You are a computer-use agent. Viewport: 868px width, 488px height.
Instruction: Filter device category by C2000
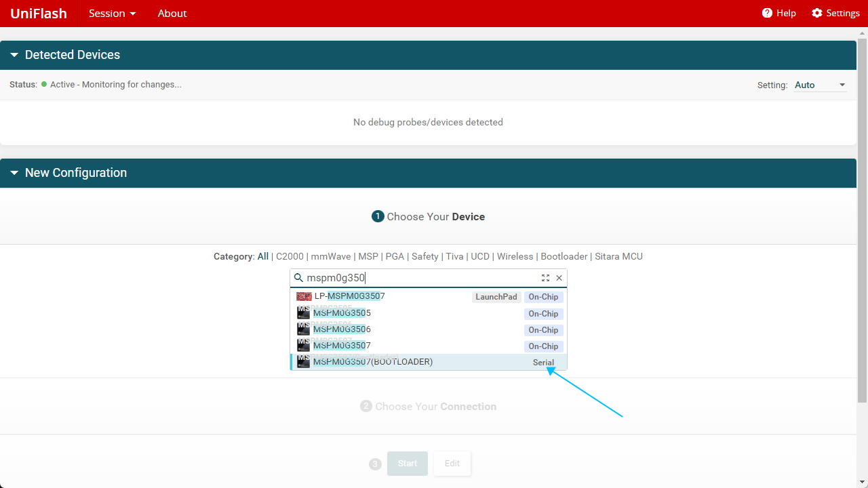click(290, 256)
